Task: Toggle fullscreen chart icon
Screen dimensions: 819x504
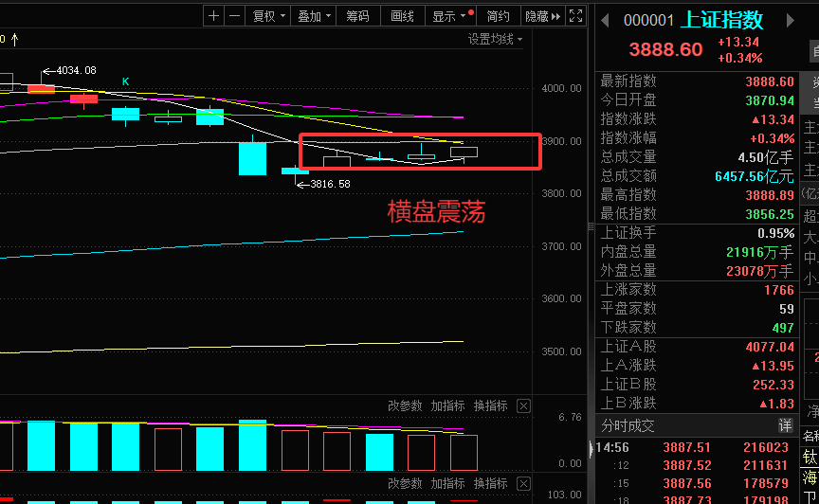Action: [575, 16]
